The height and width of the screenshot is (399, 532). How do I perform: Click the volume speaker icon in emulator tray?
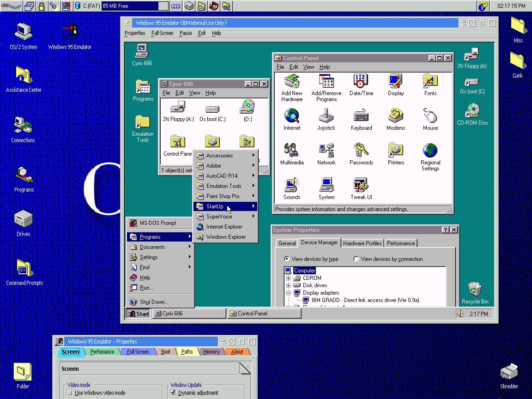[460, 314]
